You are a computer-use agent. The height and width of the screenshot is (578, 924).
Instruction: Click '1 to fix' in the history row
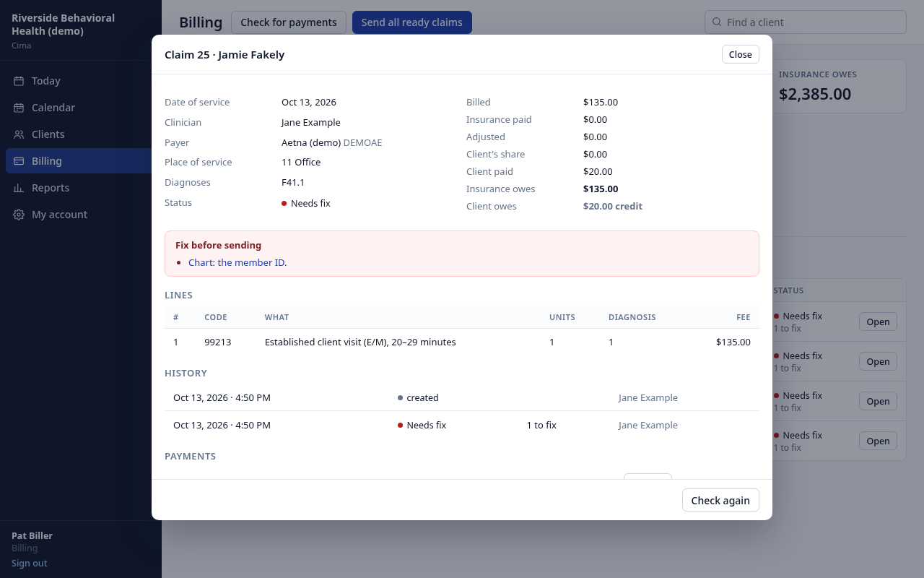541,426
